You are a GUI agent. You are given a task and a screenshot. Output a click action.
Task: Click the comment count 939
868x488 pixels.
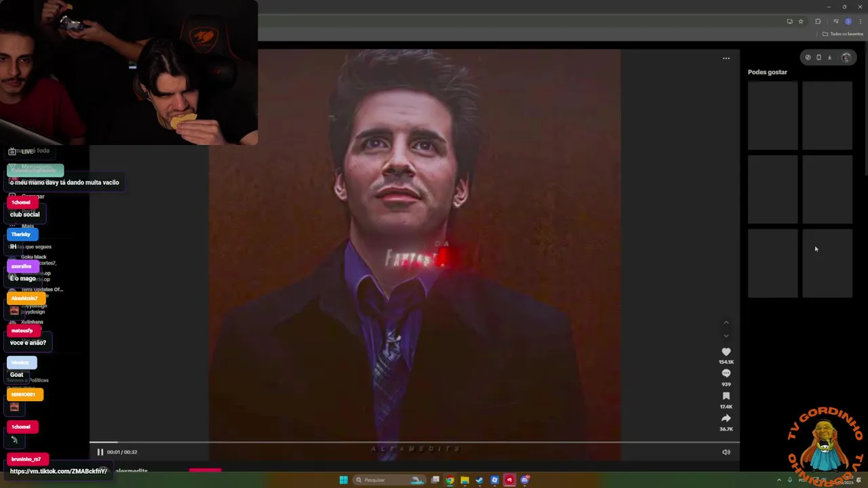726,384
